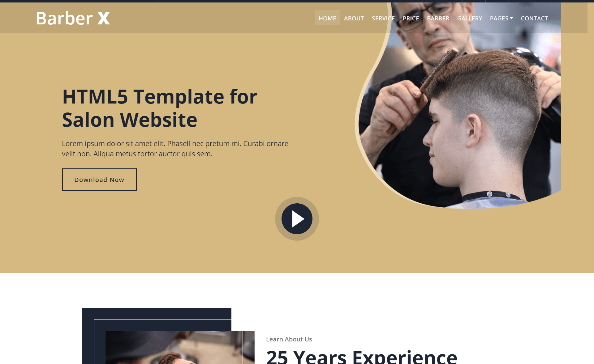Scroll down to Learn About Us section

point(289,339)
